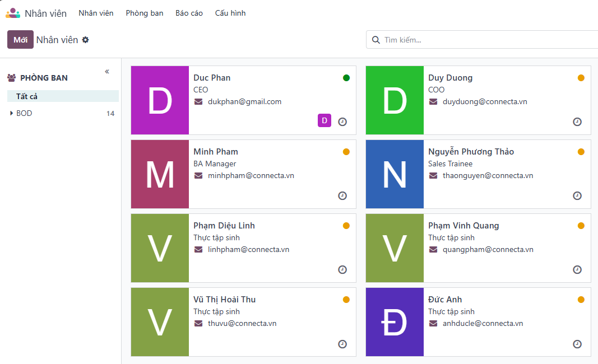This screenshot has height=364, width=598.
Task: Click envelope icon beside linhpham@connecta.vn
Action: click(198, 250)
